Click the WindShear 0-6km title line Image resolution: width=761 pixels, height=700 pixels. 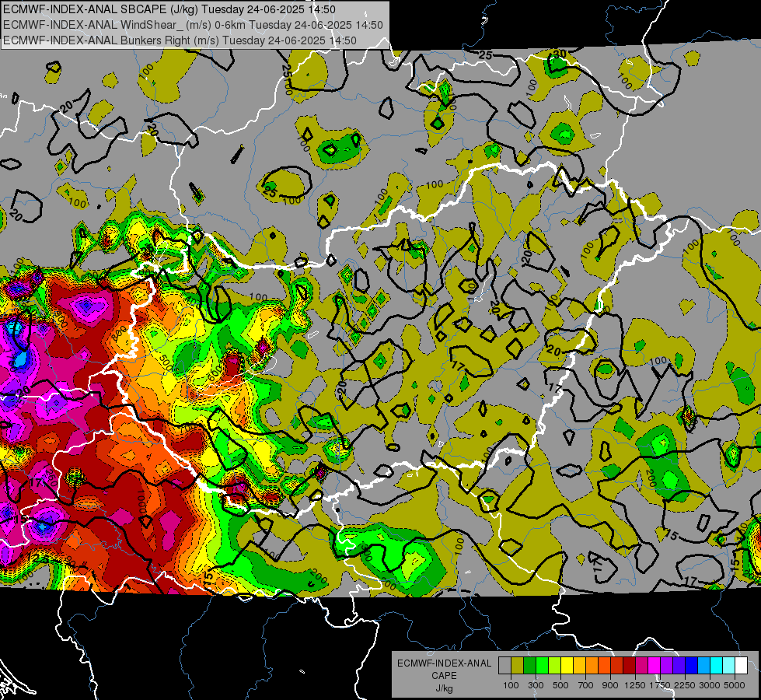pyautogui.click(x=193, y=25)
